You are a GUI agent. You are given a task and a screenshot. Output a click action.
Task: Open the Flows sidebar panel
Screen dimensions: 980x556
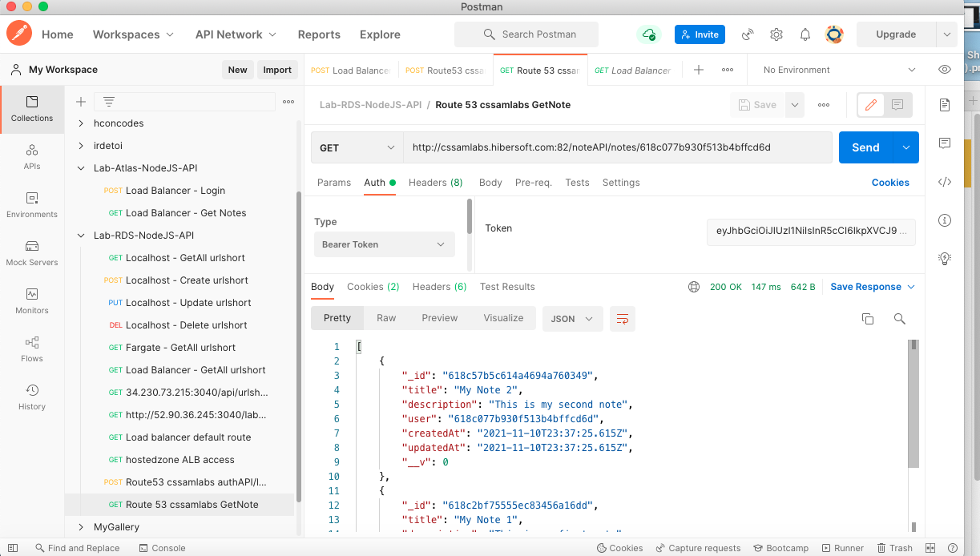pyautogui.click(x=32, y=349)
